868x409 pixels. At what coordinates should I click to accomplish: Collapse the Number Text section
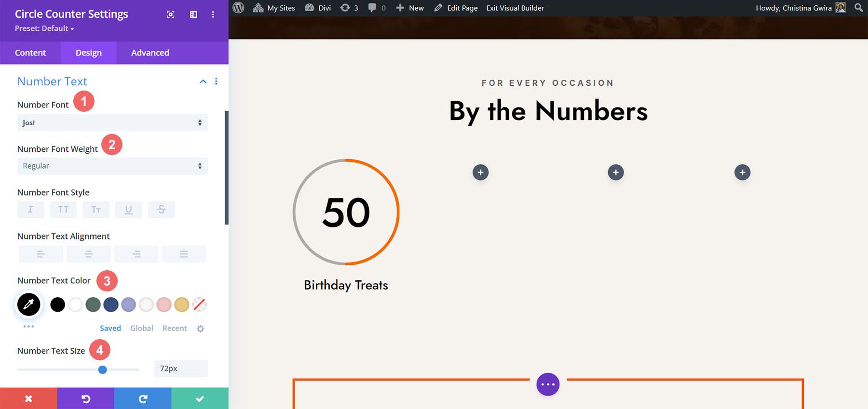click(203, 81)
